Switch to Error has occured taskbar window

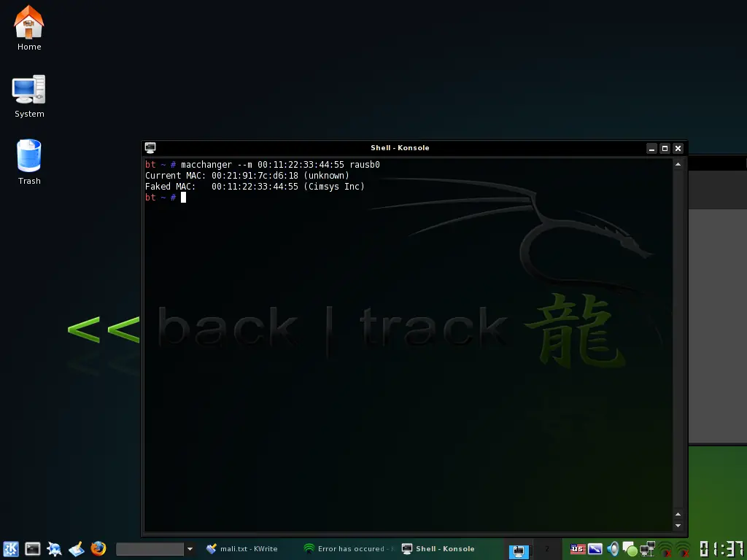coord(350,549)
